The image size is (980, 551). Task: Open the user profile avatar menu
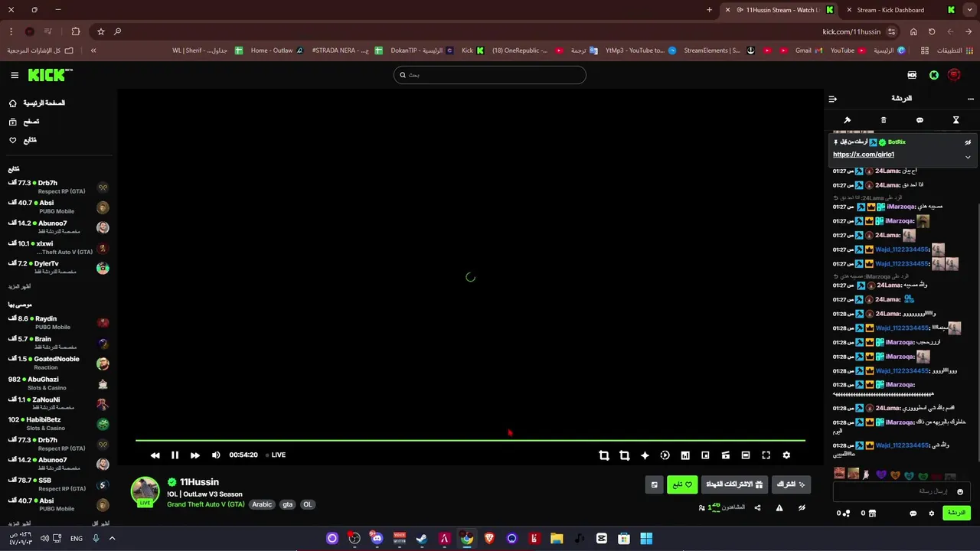[954, 75]
